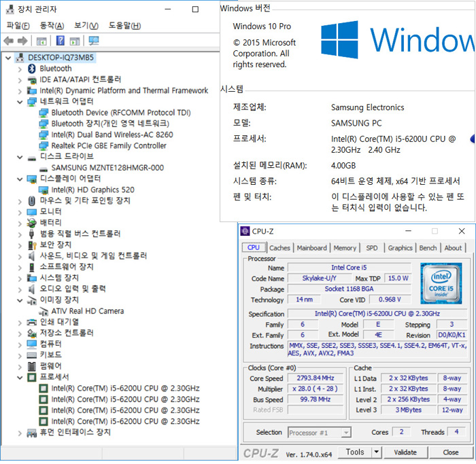Screen dimensions: 476x464
Task: Switch to the About tab in CPU-Z
Action: click(453, 248)
